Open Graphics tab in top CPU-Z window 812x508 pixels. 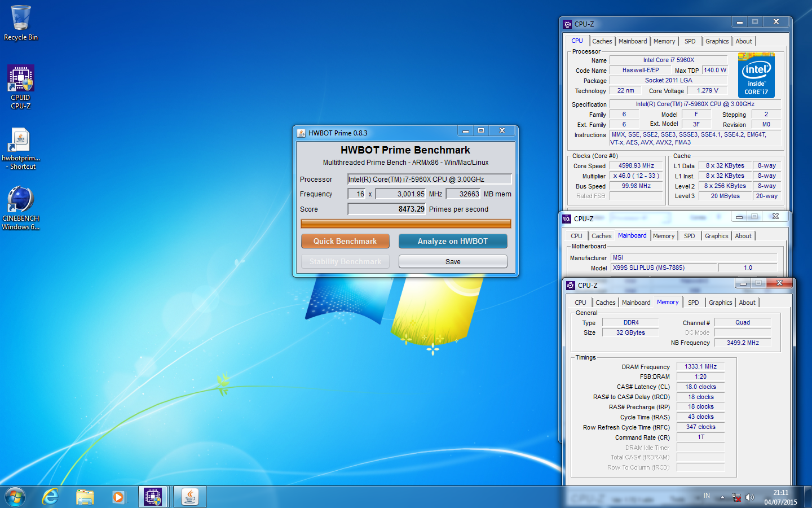point(717,41)
